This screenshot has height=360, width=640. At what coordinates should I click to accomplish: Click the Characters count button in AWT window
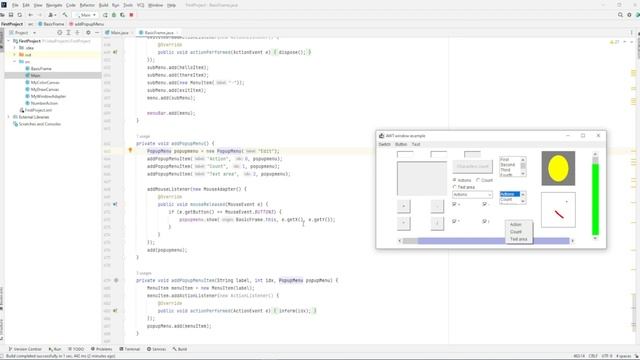pos(472,167)
